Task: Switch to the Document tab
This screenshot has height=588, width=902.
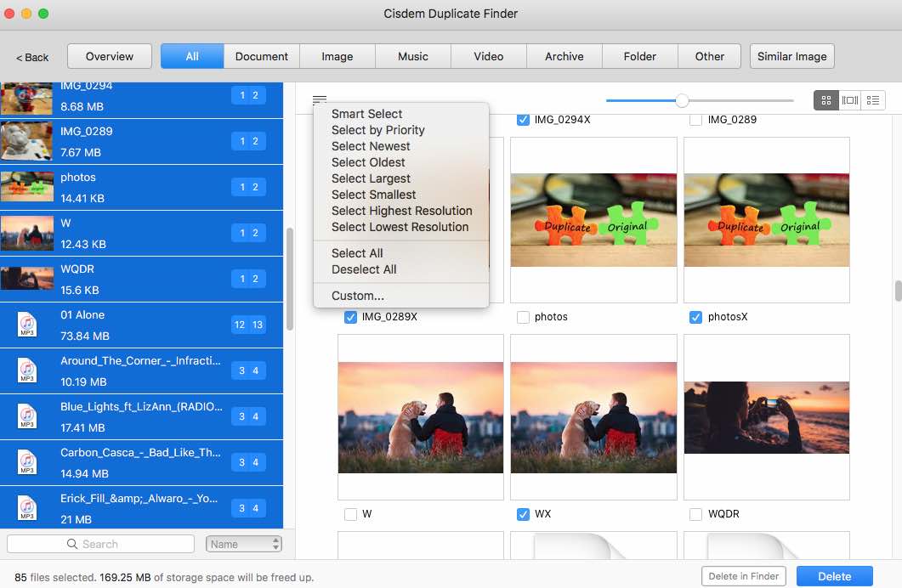Action: (262, 56)
